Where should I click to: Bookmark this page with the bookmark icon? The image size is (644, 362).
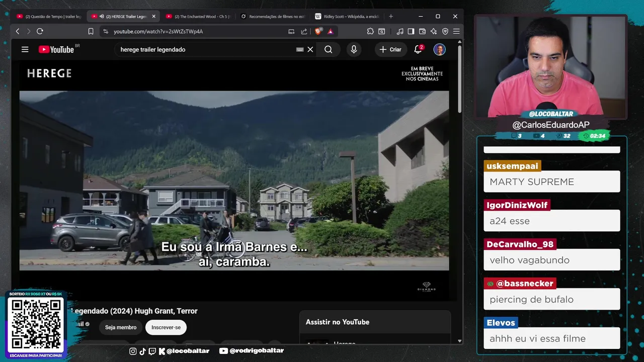tap(91, 31)
